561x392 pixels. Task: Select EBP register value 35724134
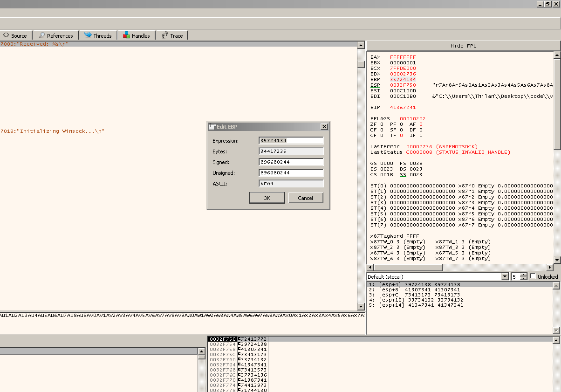click(403, 79)
